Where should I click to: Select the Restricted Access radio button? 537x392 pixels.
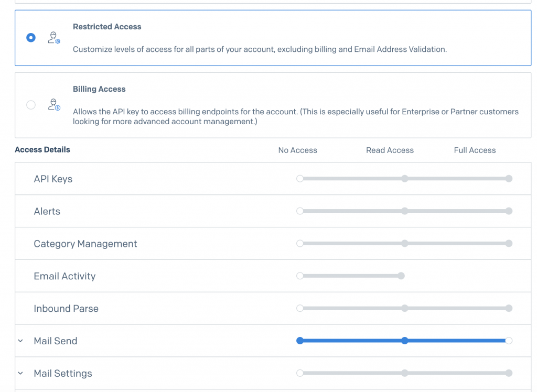click(x=31, y=37)
